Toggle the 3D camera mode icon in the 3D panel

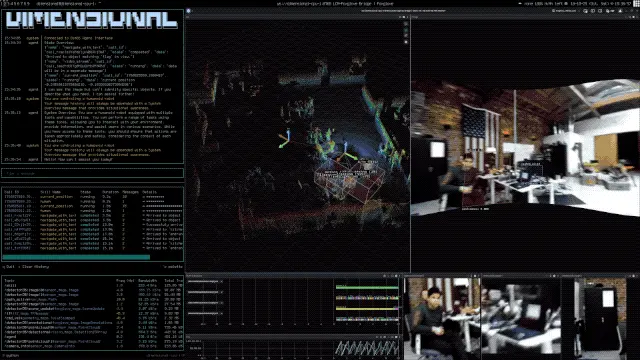tap(406, 30)
